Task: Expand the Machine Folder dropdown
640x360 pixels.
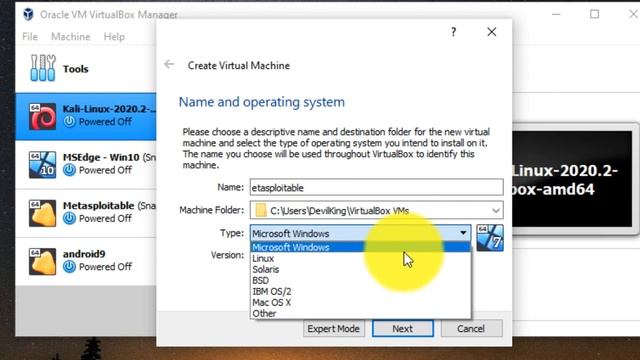Action: pyautogui.click(x=496, y=211)
